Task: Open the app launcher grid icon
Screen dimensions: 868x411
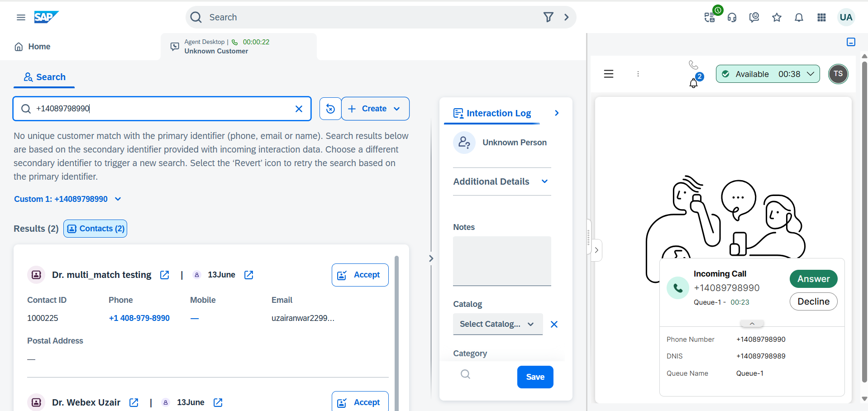Action: (x=821, y=17)
